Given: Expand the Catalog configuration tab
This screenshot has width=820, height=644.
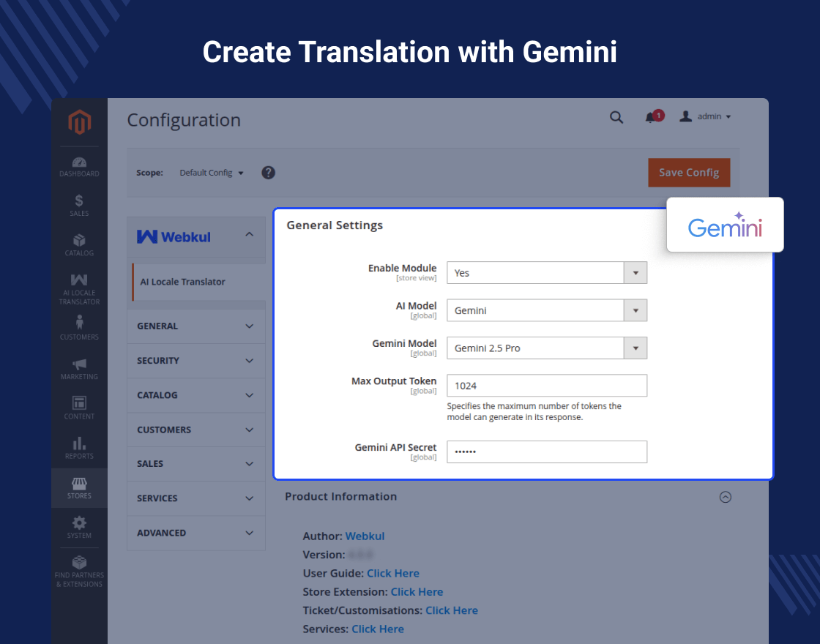Looking at the screenshot, I should tap(196, 395).
